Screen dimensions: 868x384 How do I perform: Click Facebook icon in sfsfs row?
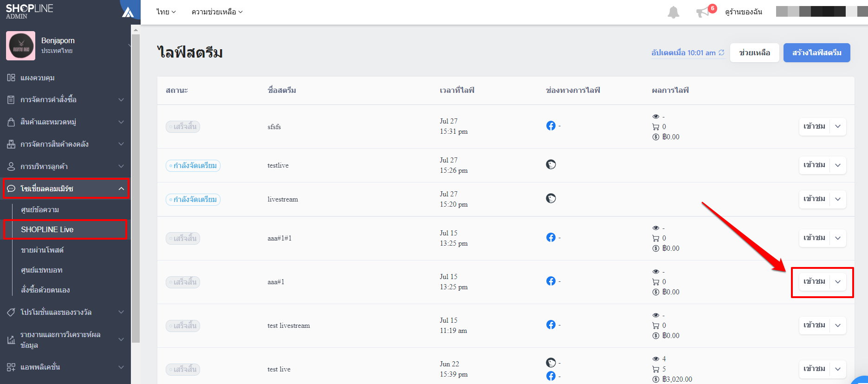click(551, 126)
